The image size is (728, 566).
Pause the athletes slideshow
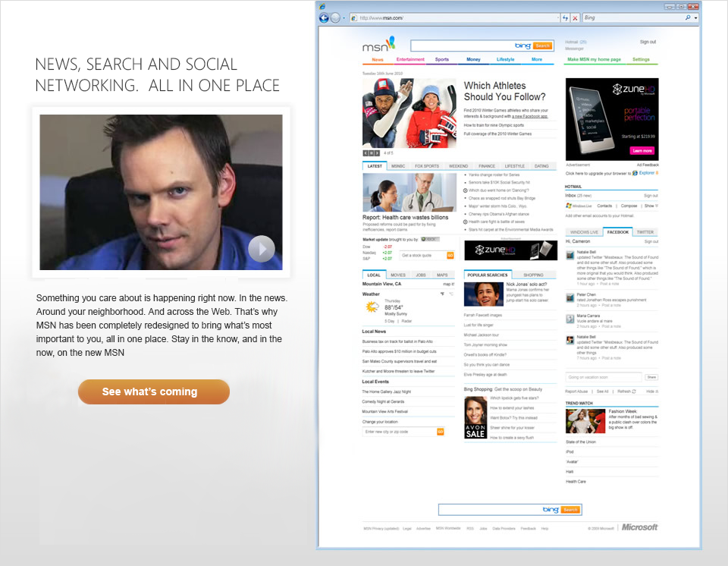coord(371,153)
